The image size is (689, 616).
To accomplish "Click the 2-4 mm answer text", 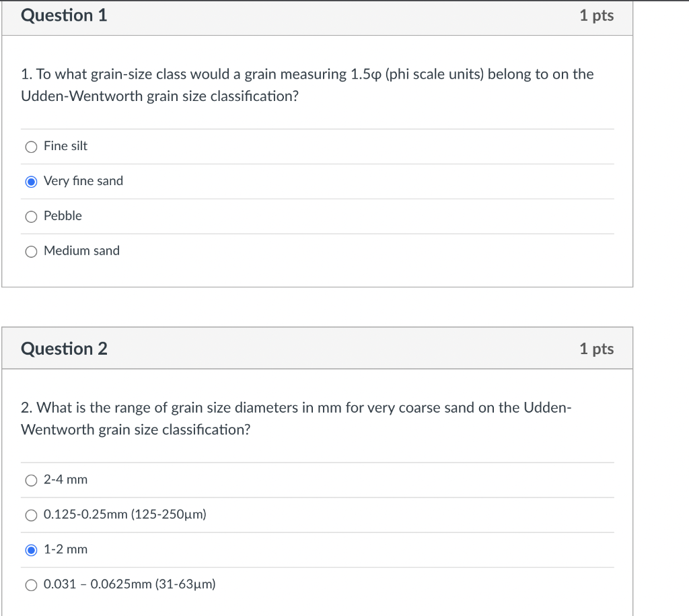I will (65, 479).
